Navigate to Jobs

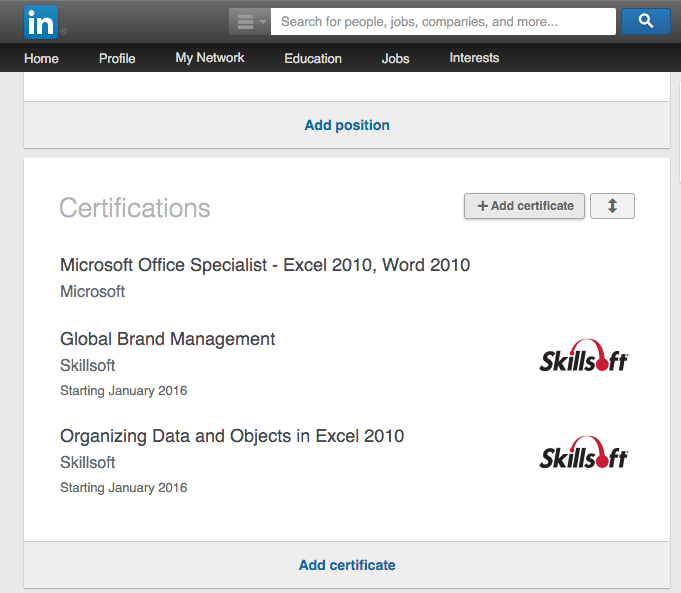coord(395,59)
